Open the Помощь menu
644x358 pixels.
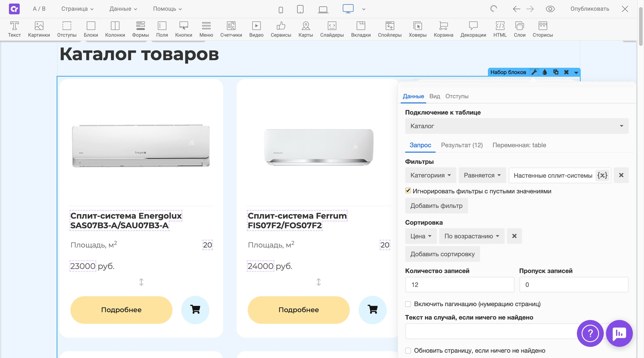[167, 9]
